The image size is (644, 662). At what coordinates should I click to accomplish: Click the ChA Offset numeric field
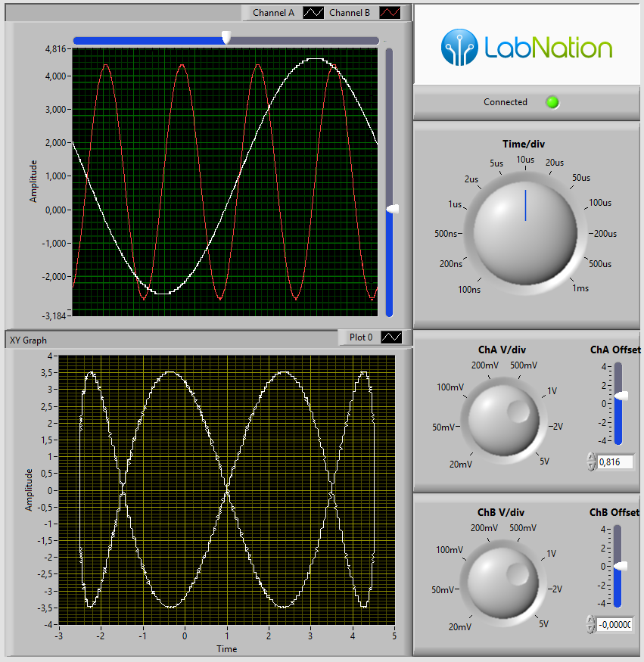614,461
